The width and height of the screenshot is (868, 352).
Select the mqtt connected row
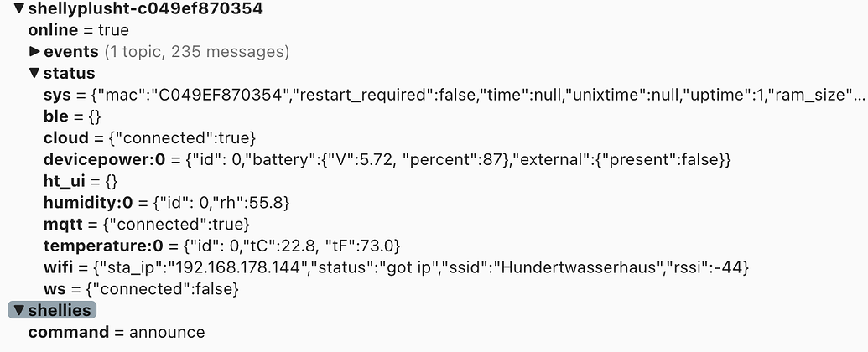click(x=147, y=224)
